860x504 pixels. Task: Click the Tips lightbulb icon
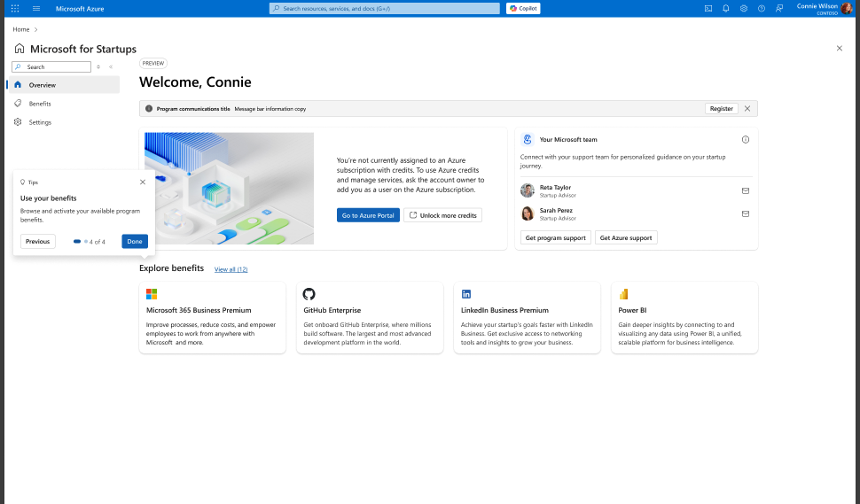(x=22, y=182)
